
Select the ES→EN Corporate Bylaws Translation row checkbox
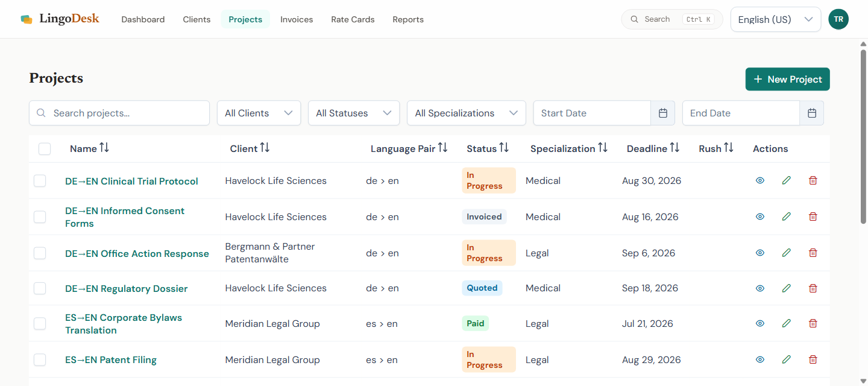[40, 323]
